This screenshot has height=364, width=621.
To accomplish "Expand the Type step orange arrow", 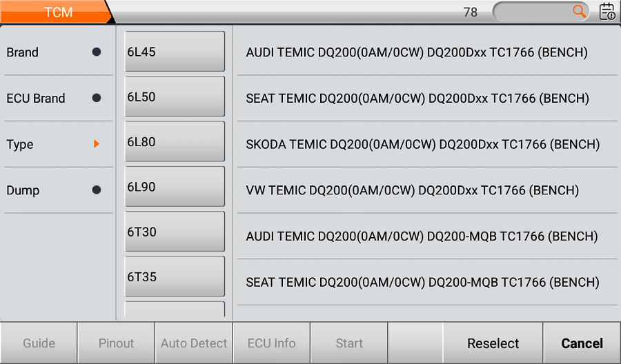I will (x=97, y=144).
